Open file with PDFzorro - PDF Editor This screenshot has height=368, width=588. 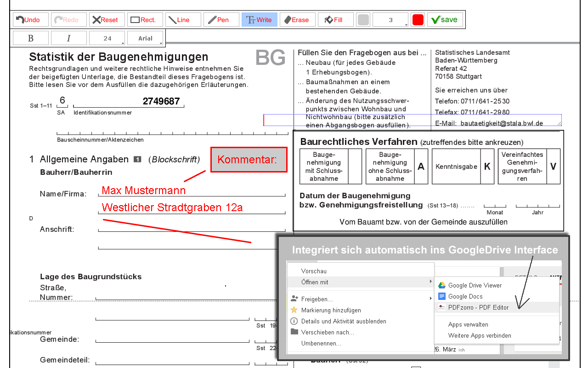478,307
